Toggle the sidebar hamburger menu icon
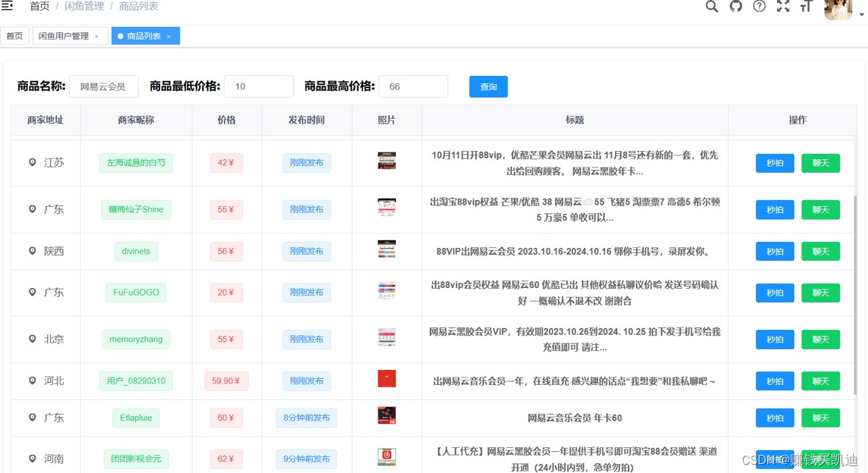This screenshot has height=473, width=868. pyautogui.click(x=7, y=5)
